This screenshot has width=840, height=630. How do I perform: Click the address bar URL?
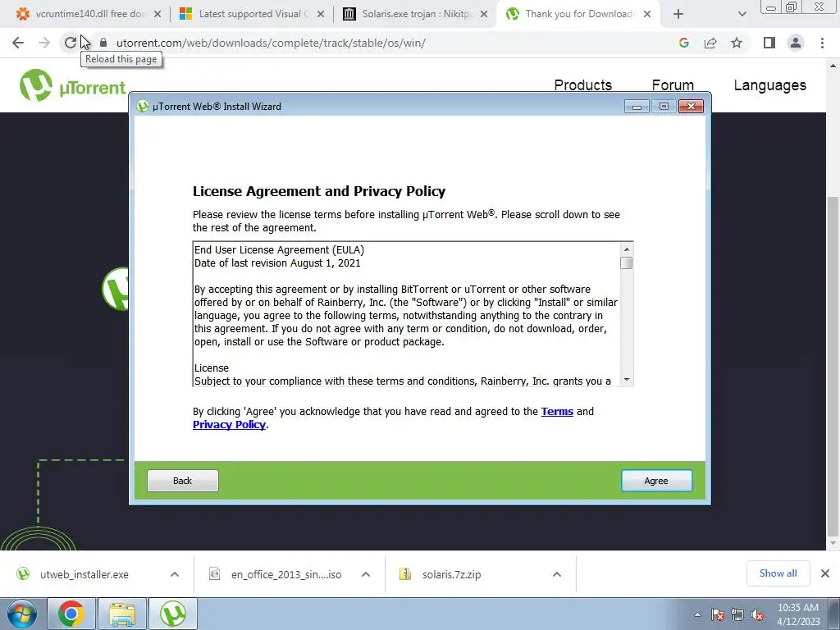[x=271, y=43]
